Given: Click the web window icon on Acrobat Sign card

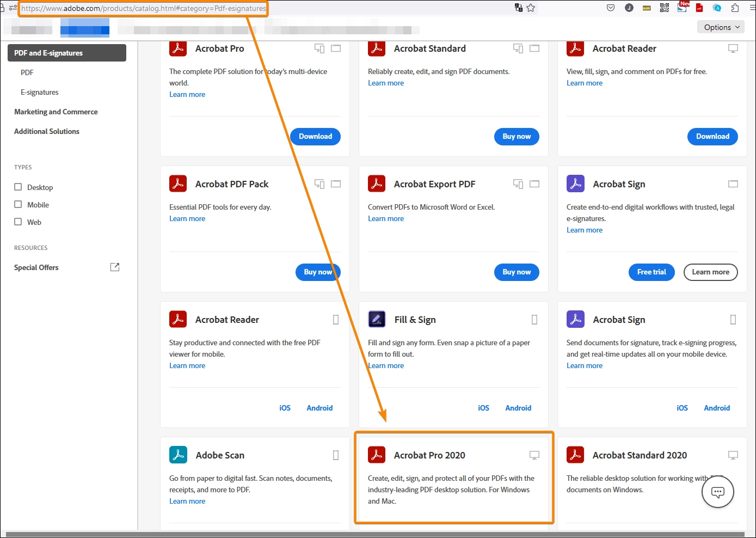Looking at the screenshot, I should coord(733,184).
